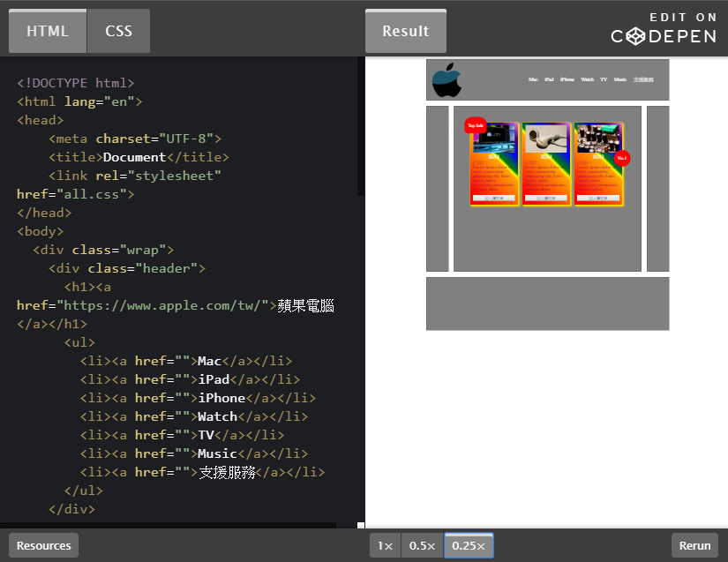Viewport: 728px width, 562px height.
Task: Open the Result tab
Action: click(406, 31)
